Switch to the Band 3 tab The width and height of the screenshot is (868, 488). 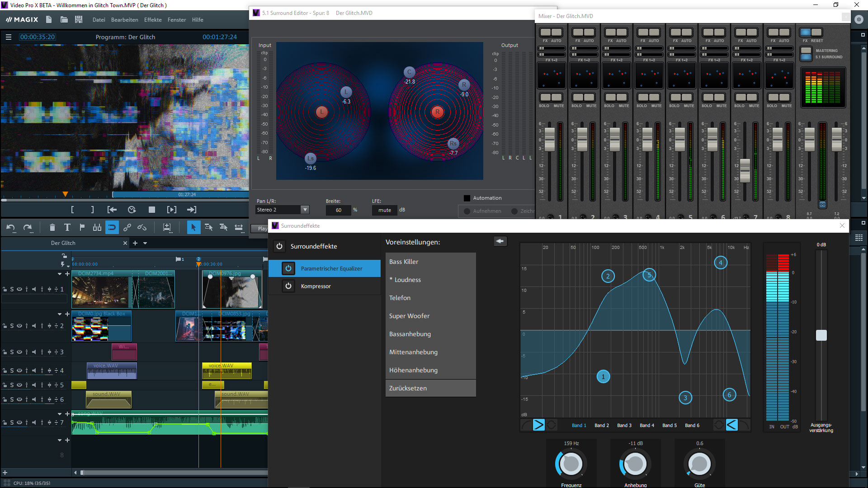(624, 425)
